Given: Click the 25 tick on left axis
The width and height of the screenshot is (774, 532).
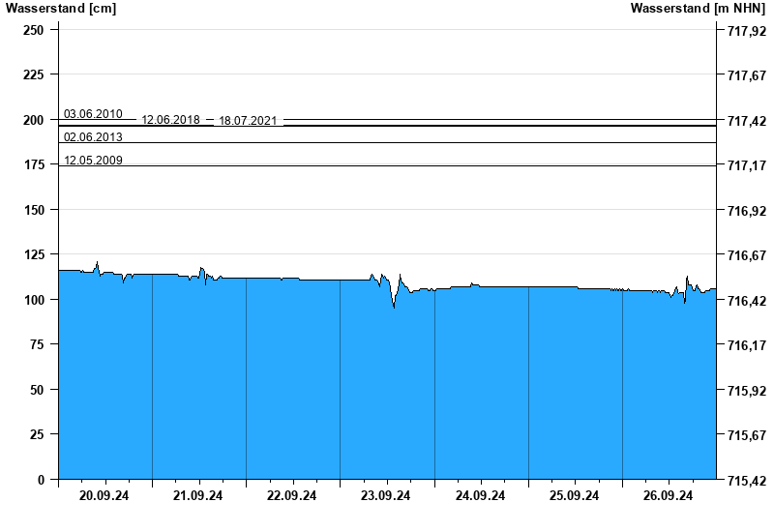Looking at the screenshot, I should coord(37,434).
